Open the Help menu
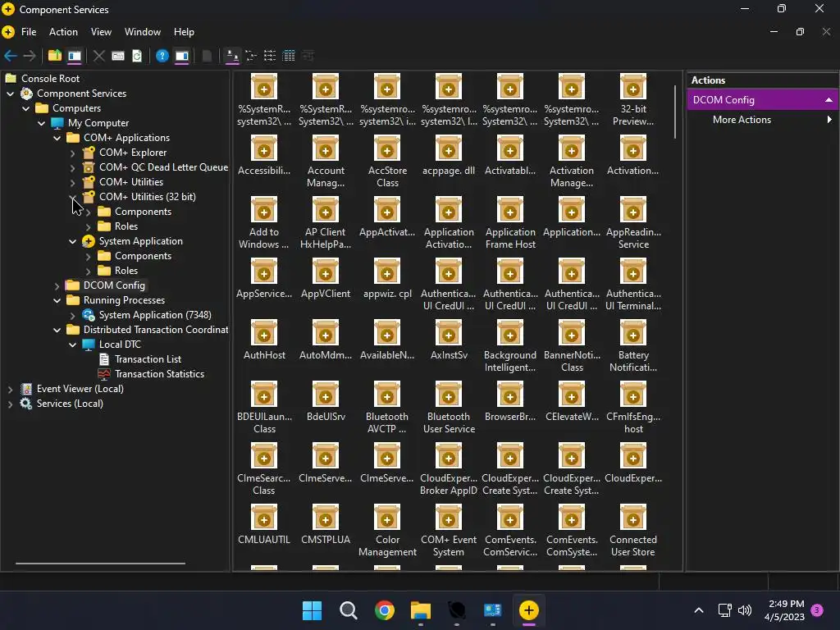 tap(184, 32)
